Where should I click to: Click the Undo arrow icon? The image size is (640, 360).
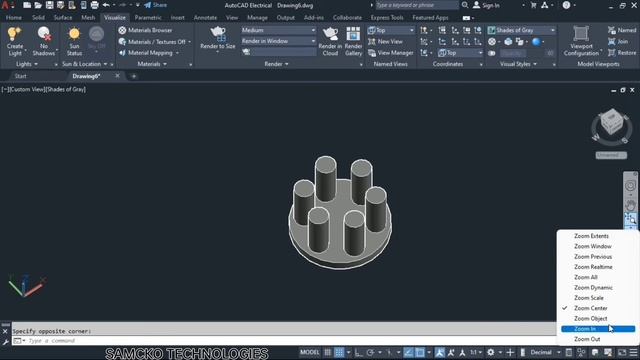106,5
